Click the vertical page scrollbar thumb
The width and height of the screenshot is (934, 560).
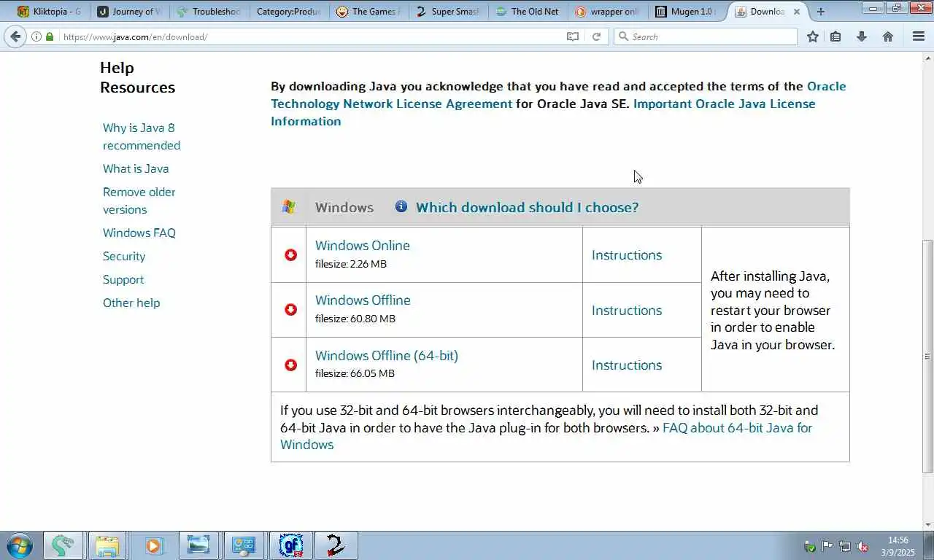(928, 357)
